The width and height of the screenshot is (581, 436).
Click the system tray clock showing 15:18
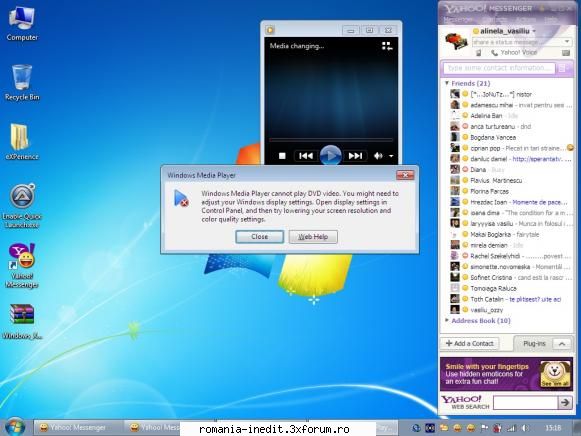coord(553,428)
